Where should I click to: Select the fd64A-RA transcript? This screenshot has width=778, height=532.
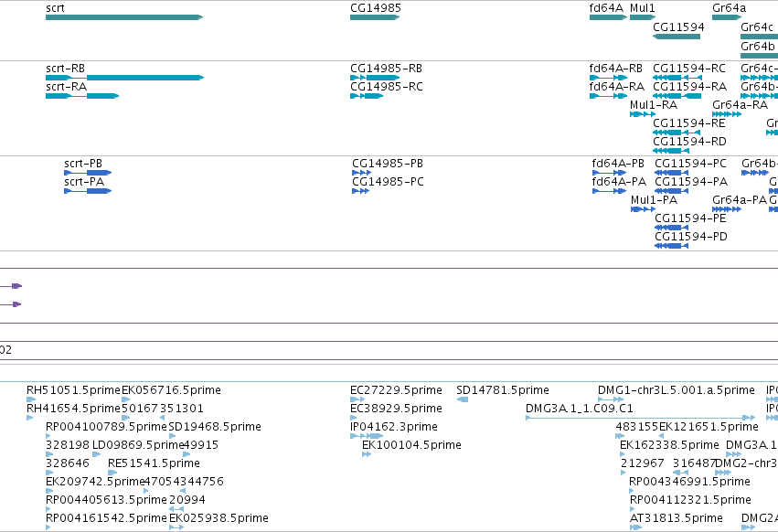tap(608, 96)
